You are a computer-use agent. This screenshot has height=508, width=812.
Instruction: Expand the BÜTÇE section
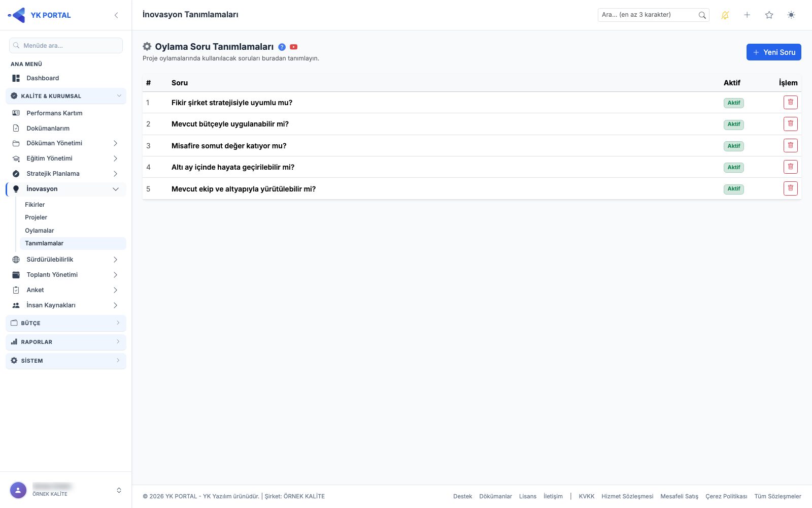pos(66,323)
